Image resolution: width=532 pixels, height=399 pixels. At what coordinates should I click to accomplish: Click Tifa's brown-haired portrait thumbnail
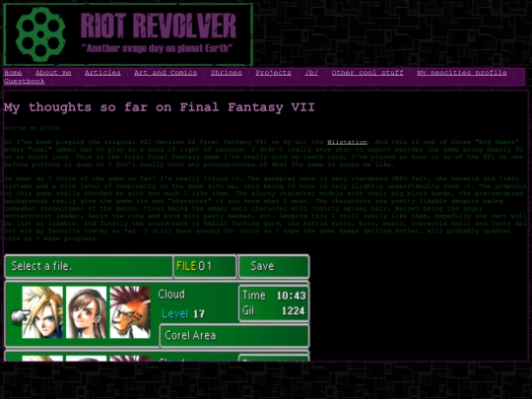[86, 312]
